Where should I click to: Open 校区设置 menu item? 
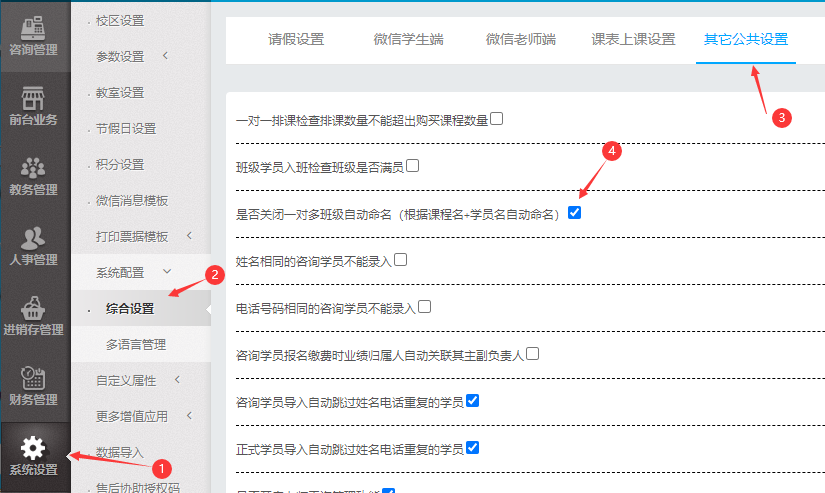pyautogui.click(x=120, y=21)
